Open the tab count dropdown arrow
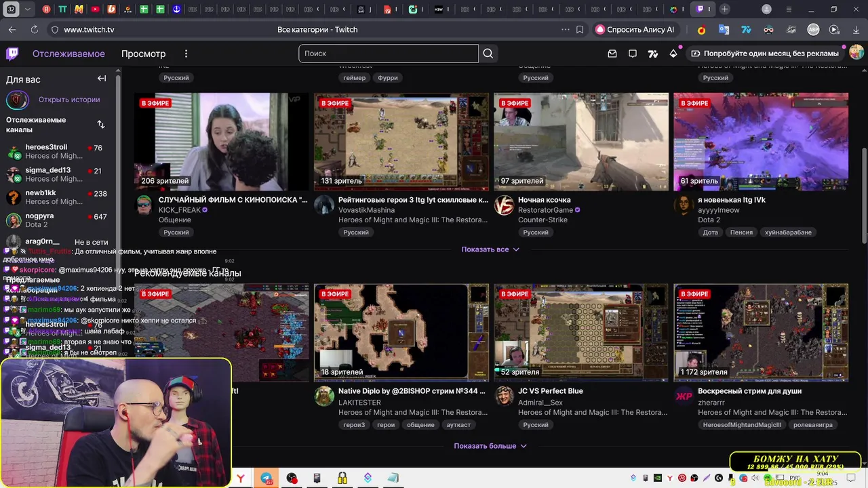 [x=28, y=9]
